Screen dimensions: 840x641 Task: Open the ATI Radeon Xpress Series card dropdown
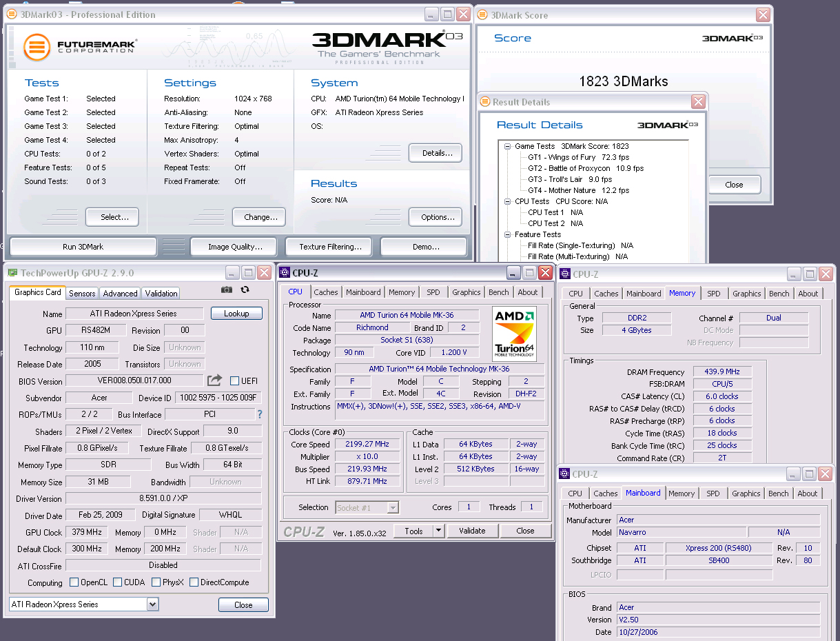point(153,604)
